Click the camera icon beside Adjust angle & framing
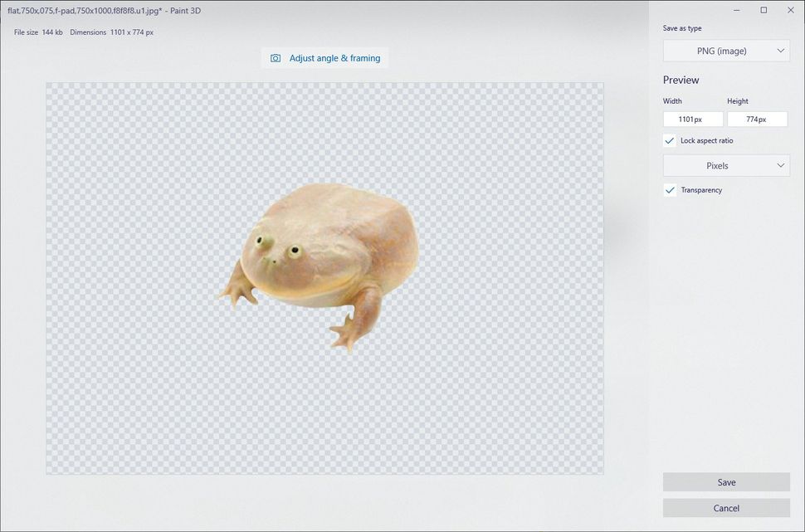 275,58
